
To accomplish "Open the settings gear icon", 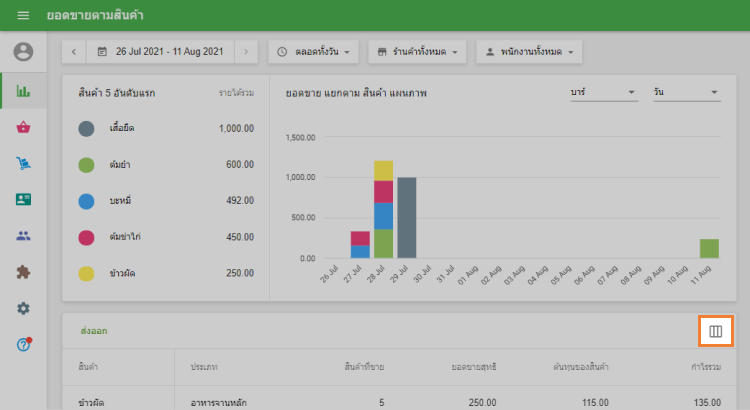I will [x=23, y=308].
